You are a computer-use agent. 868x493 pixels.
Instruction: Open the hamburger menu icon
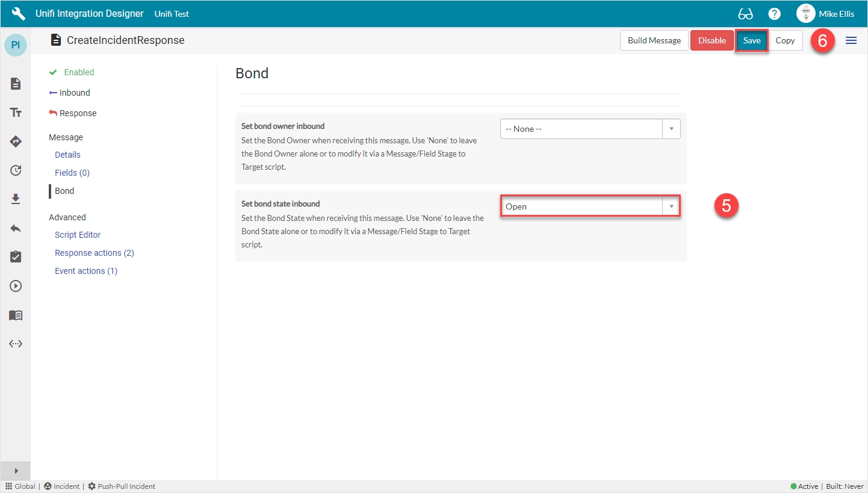click(x=851, y=40)
